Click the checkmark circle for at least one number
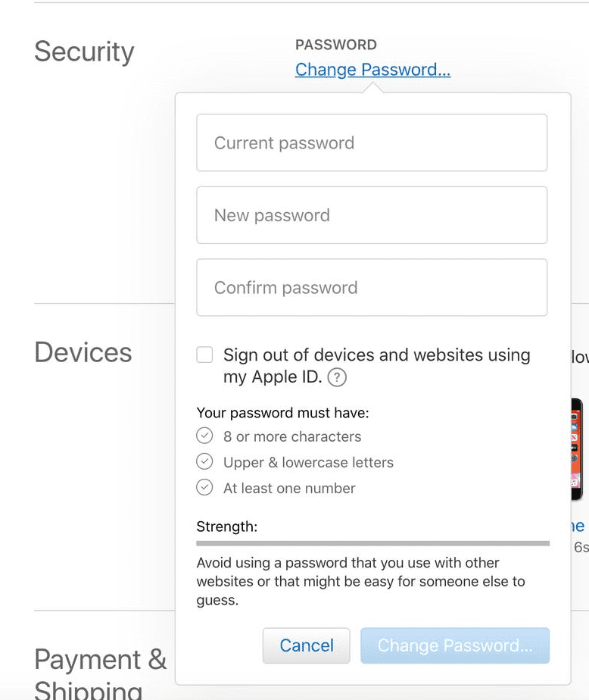Viewport: 589px width, 700px height. pyautogui.click(x=204, y=488)
